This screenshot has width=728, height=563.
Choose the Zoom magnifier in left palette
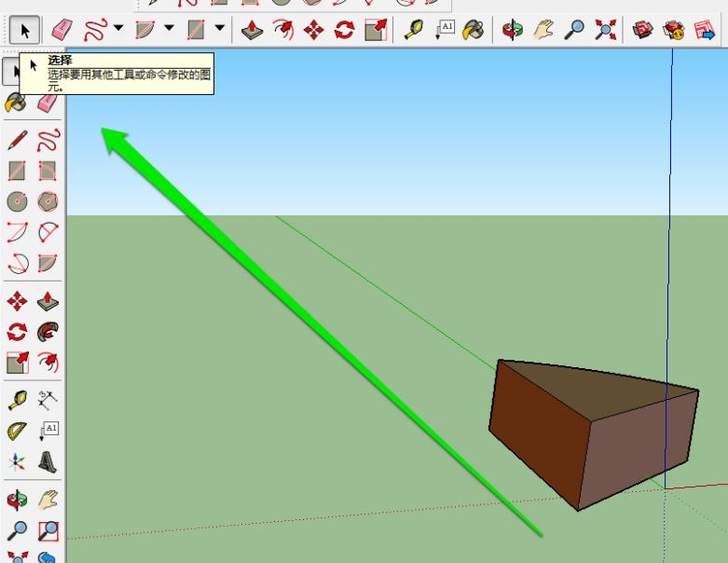[x=18, y=530]
